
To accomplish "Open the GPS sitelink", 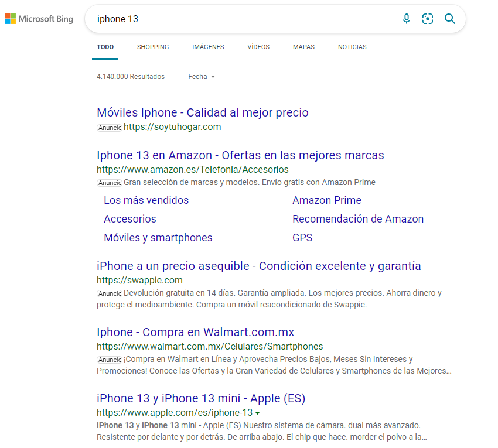I will tap(302, 238).
